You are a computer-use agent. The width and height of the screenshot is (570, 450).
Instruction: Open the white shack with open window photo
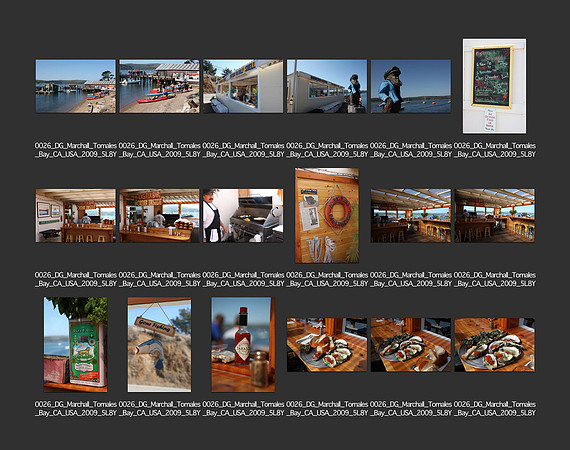243,86
